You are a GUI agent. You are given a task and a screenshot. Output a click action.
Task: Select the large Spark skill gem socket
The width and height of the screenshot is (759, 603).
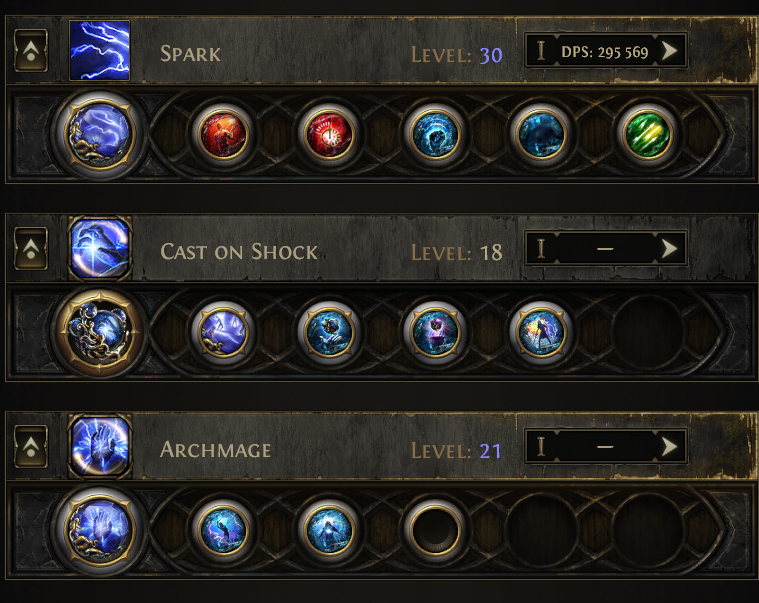click(99, 133)
